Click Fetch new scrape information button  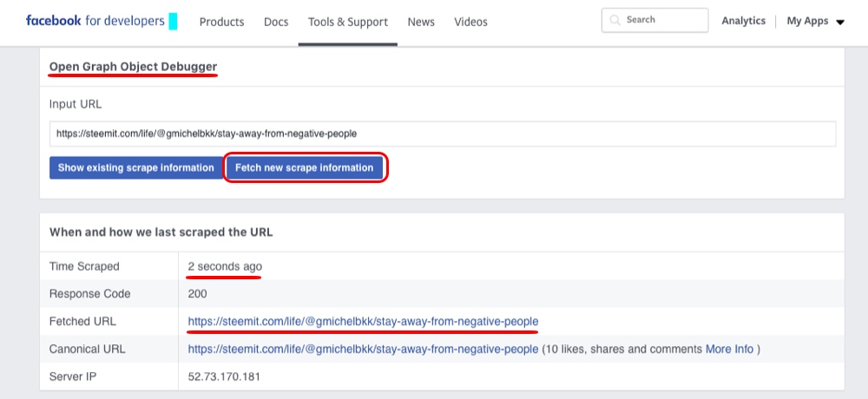[305, 167]
